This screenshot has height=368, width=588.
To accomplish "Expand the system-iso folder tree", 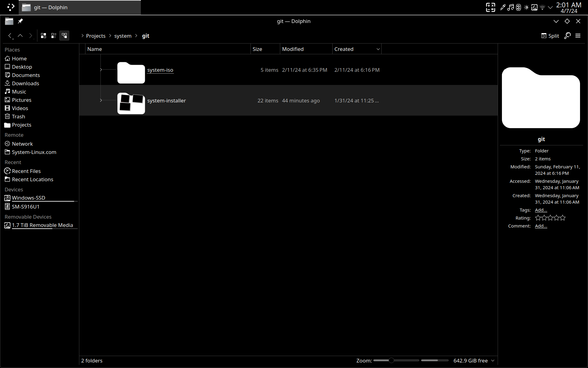I will (101, 70).
